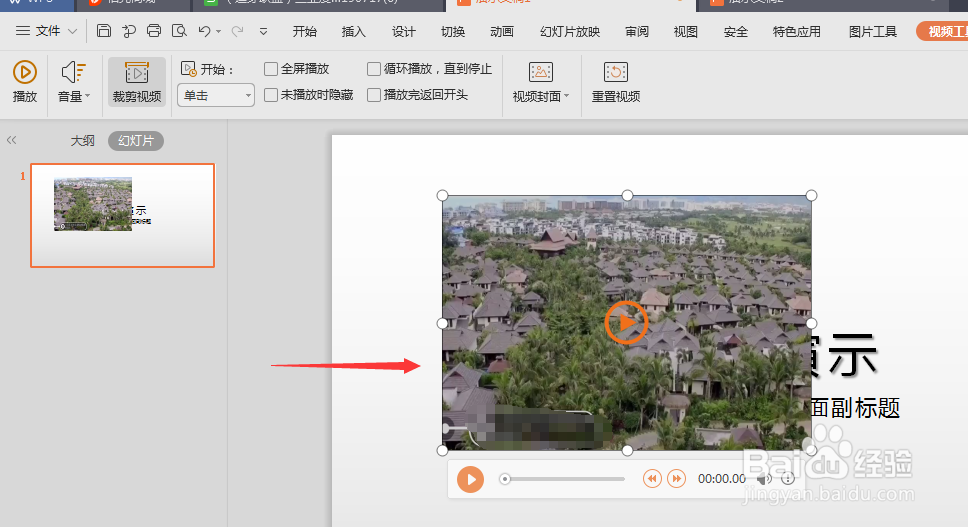Click the more options icon in video bar

click(x=788, y=479)
